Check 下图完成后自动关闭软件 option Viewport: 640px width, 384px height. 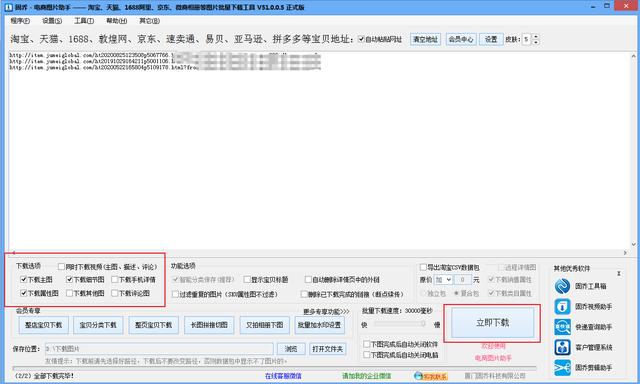tap(367, 344)
